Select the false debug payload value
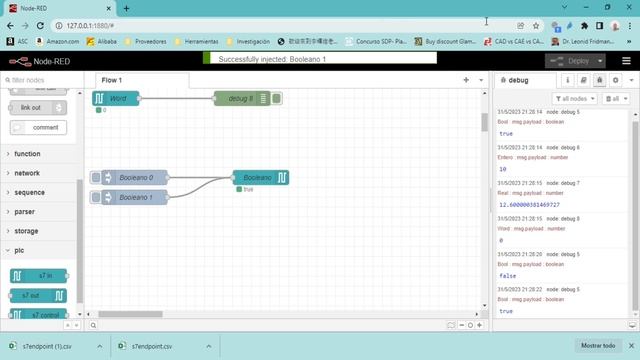Viewport: 640px width, 360px height. 508,276
